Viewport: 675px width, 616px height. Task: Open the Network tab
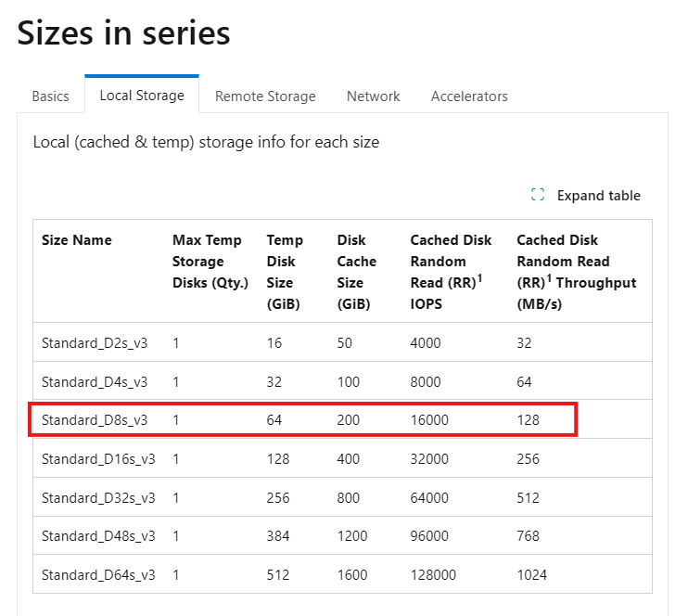click(x=374, y=96)
